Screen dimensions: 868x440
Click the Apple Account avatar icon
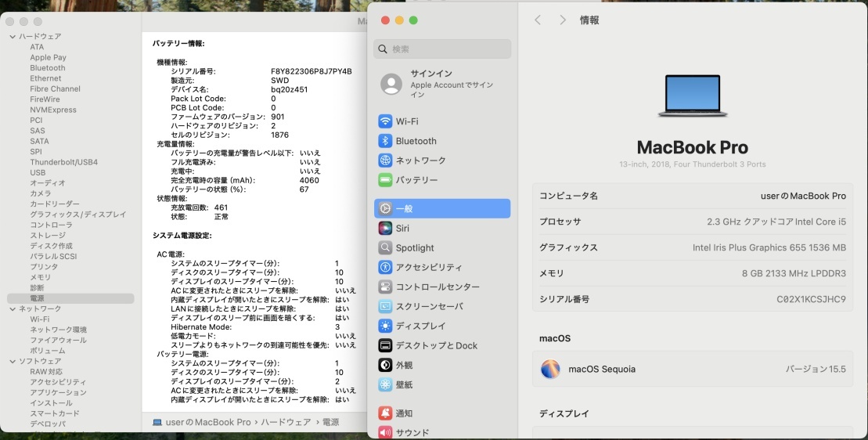pyautogui.click(x=391, y=84)
